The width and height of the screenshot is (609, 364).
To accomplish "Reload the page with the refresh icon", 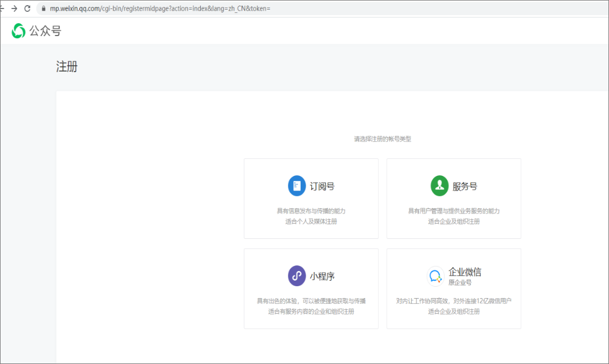I will tap(27, 8).
